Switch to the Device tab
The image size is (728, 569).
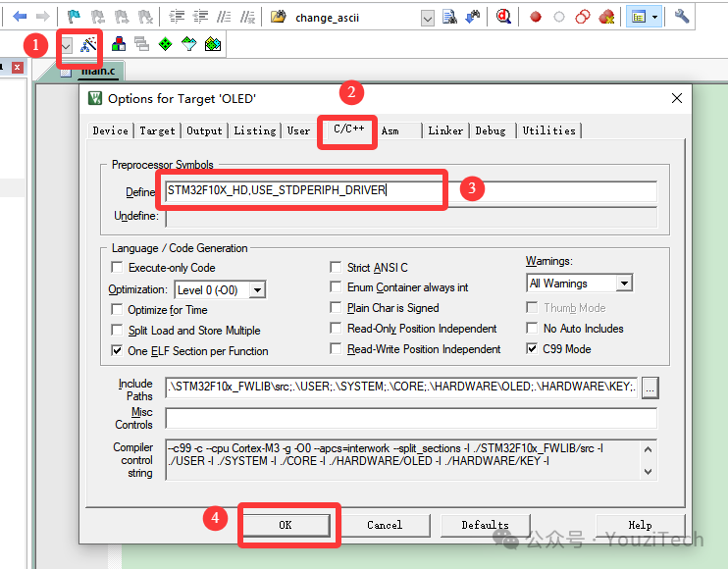[111, 130]
